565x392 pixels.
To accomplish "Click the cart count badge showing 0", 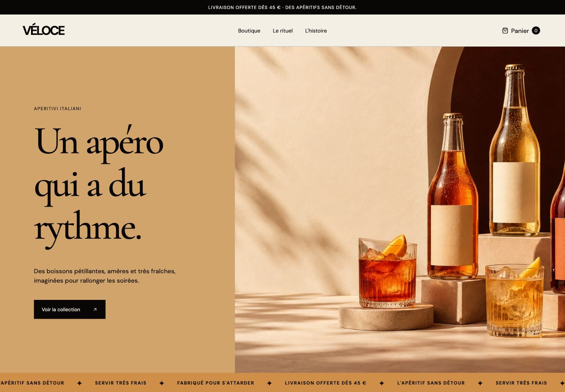I will (536, 31).
